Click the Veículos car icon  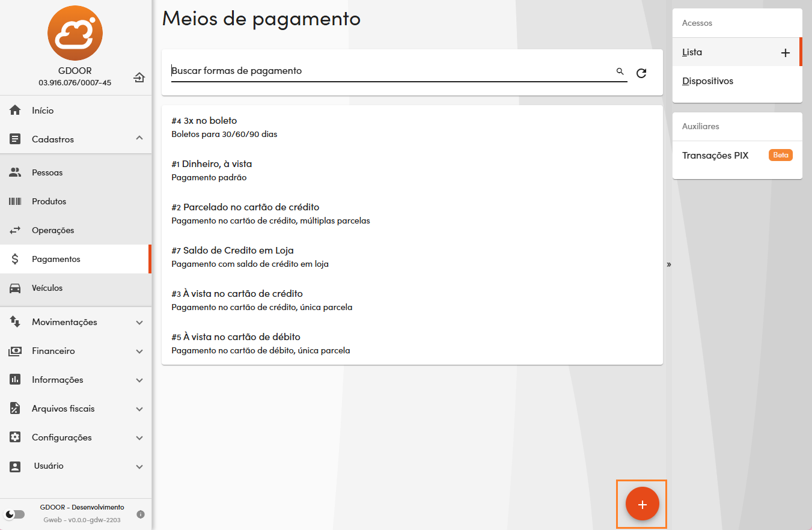pyautogui.click(x=15, y=288)
